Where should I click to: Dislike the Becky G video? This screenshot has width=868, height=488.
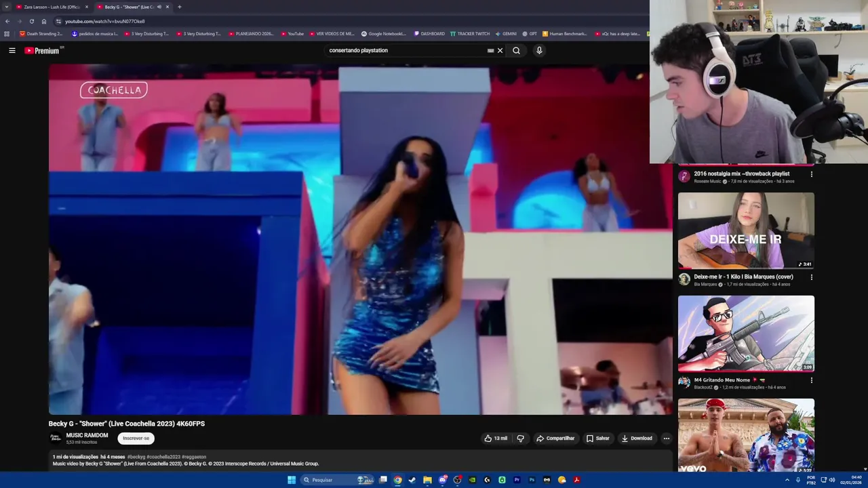pyautogui.click(x=521, y=439)
